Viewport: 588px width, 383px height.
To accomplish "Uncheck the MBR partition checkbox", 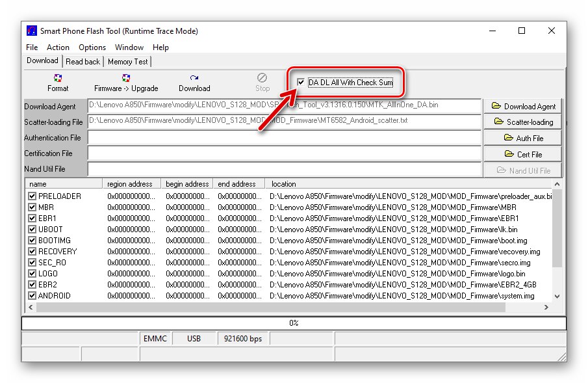I will [32, 207].
